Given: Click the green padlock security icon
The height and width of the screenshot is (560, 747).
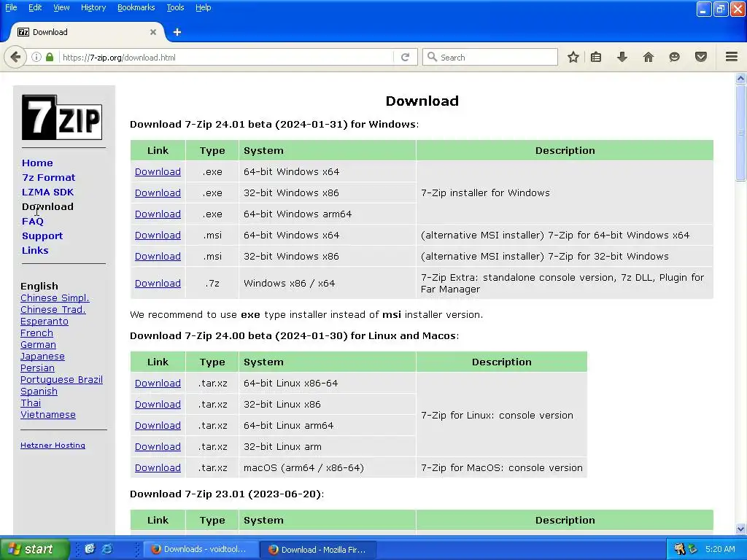Looking at the screenshot, I should 50,57.
